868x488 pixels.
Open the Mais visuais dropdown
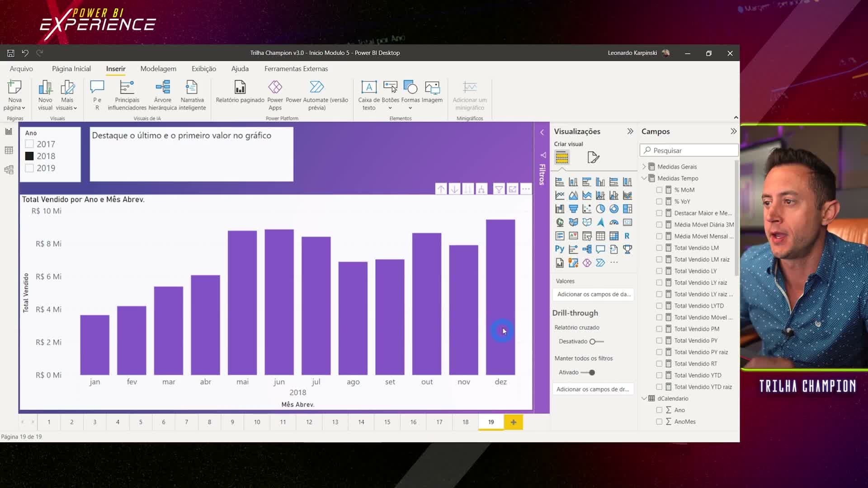[x=67, y=96]
